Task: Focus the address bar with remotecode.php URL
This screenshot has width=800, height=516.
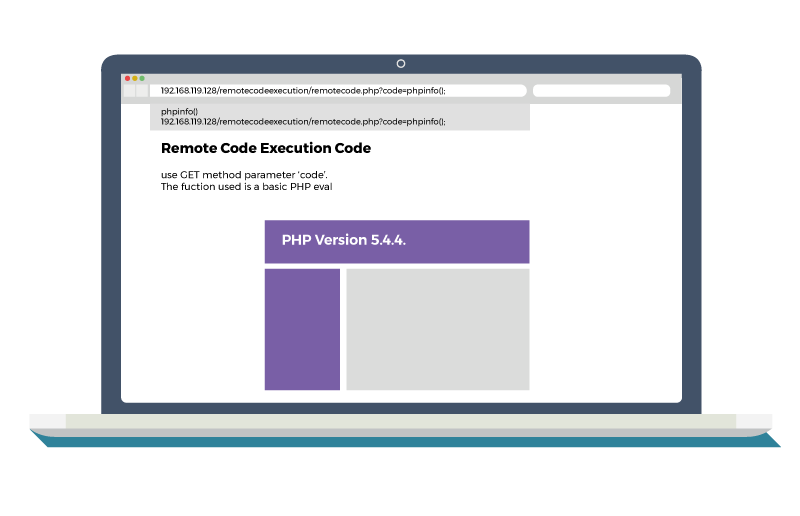Action: (338, 91)
